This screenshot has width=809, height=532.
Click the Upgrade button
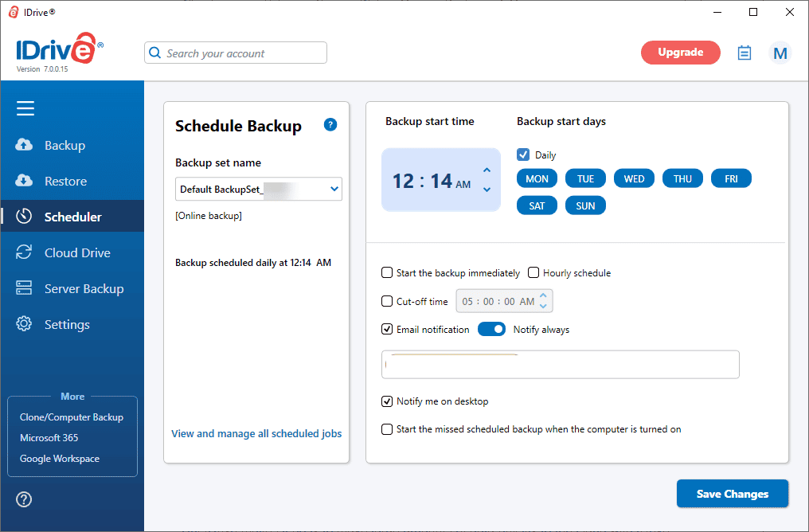[681, 53]
